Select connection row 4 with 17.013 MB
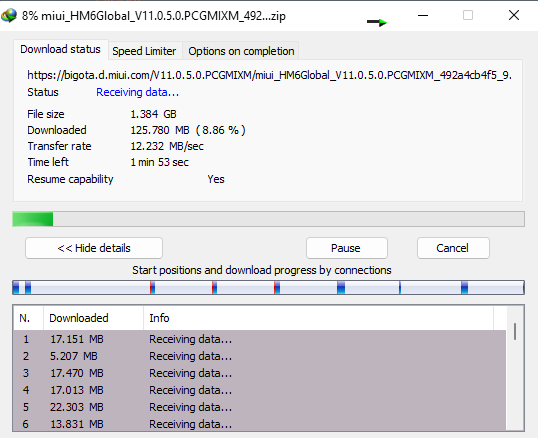 click(x=260, y=390)
